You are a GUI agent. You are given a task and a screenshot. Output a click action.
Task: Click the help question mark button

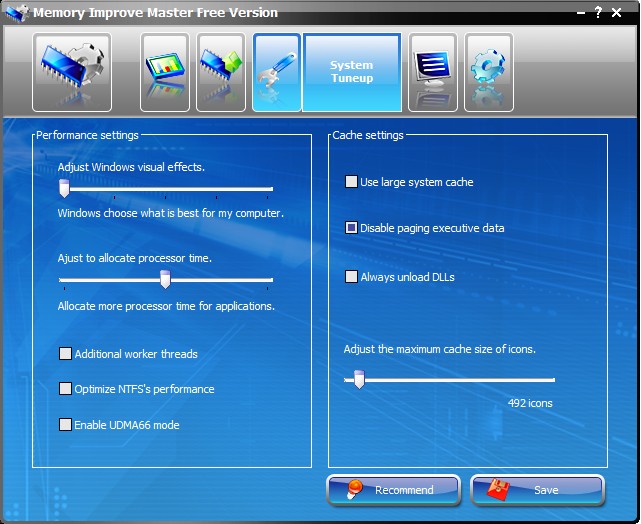(x=598, y=12)
